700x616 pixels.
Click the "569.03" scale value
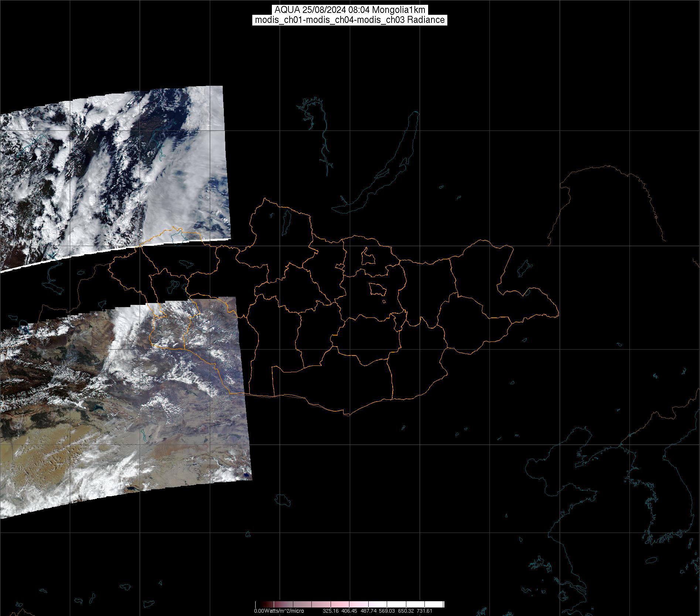(387, 611)
